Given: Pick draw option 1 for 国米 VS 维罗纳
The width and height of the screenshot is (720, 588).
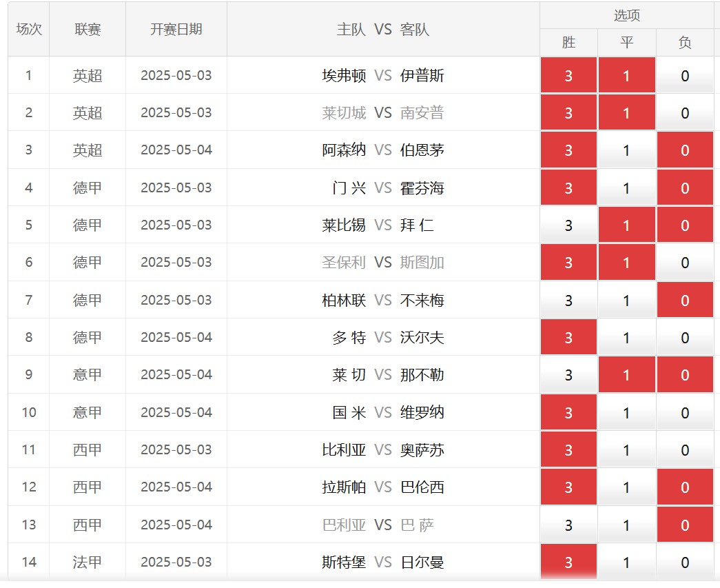Looking at the screenshot, I should [627, 412].
